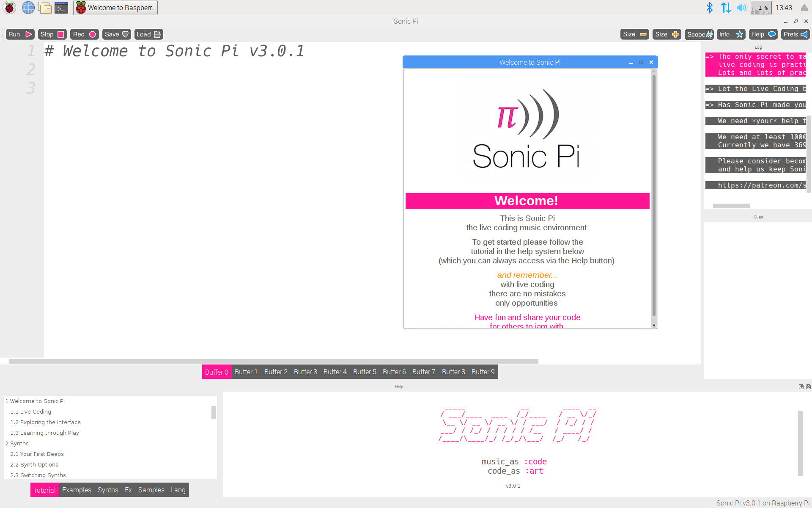
Task: Toggle the Scope visualizer
Action: click(699, 34)
